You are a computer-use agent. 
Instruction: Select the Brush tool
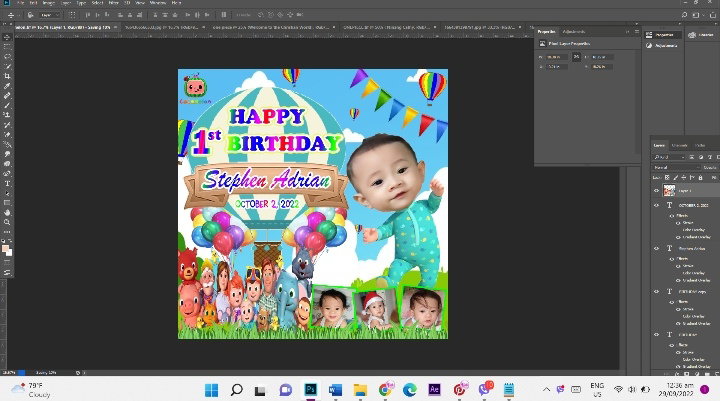[7, 105]
